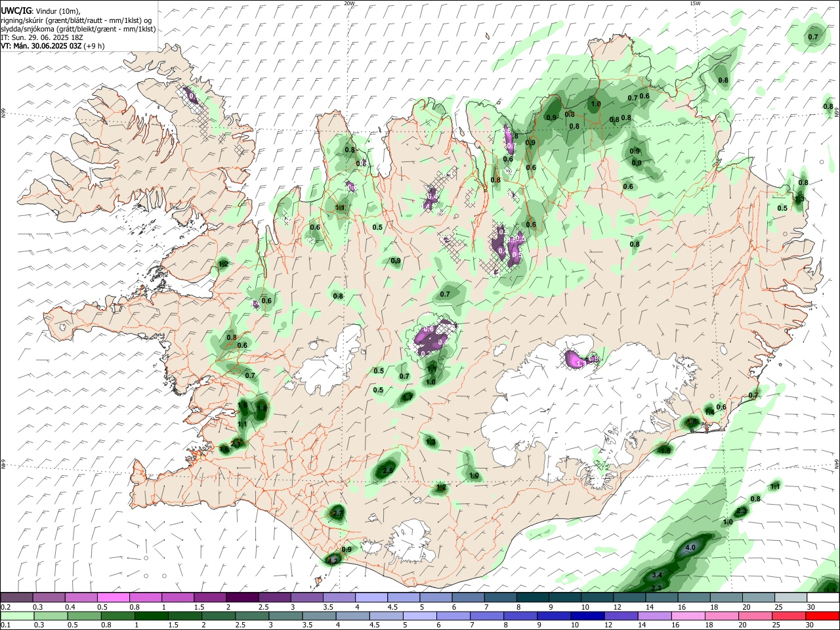Click the '15W' longitude label
The image size is (840, 630).
click(694, 3)
